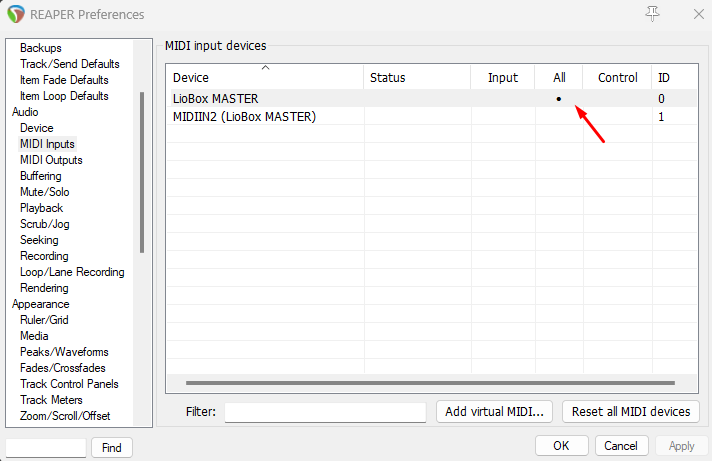Open Ruler/Grid appearance settings

tap(44, 320)
